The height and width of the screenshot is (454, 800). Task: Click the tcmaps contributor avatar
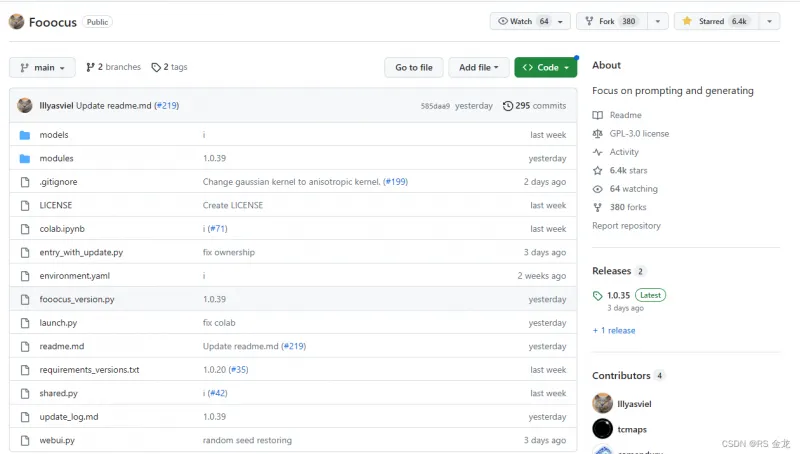coord(602,429)
